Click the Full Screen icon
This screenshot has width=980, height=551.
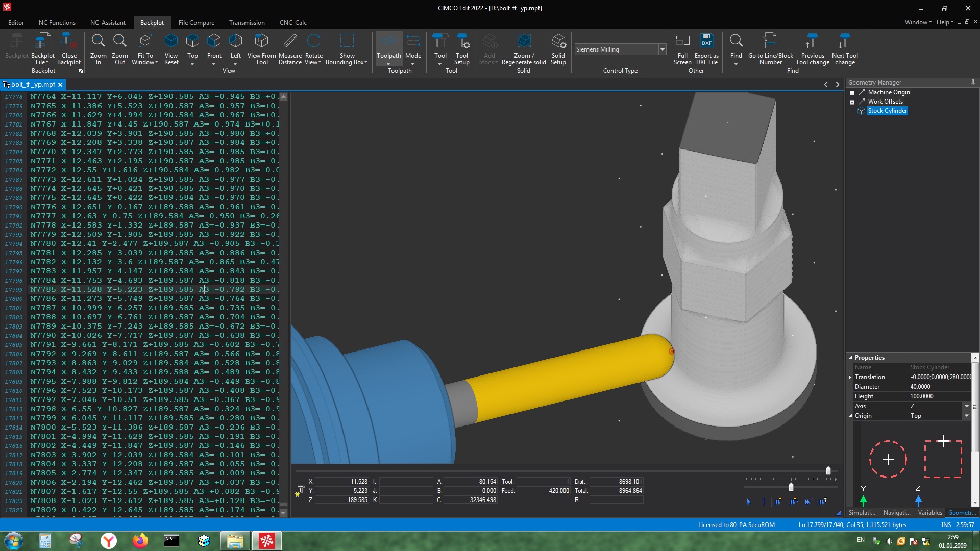(x=682, y=41)
